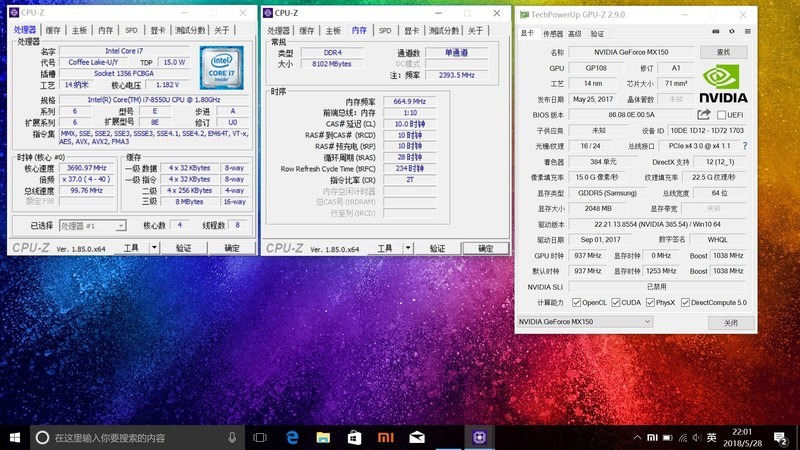800x450 pixels.
Task: Click 确定 button in memory CPU-Z window
Action: [x=485, y=248]
